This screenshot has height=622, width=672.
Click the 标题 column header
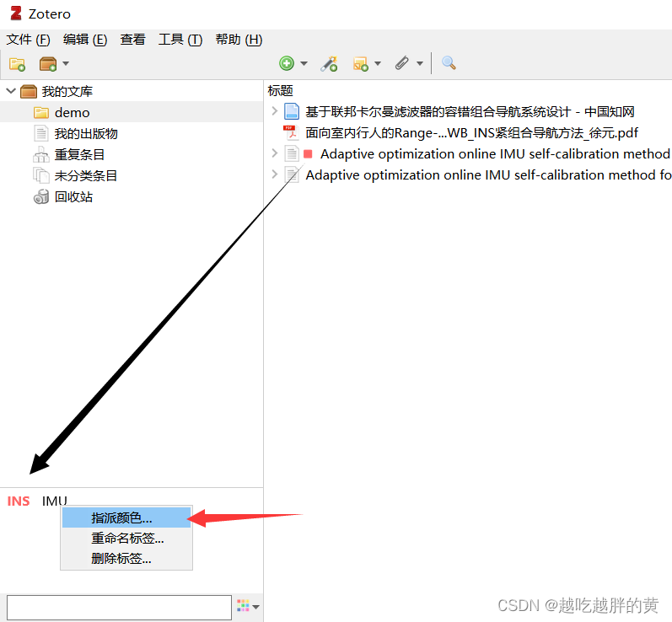pos(280,91)
